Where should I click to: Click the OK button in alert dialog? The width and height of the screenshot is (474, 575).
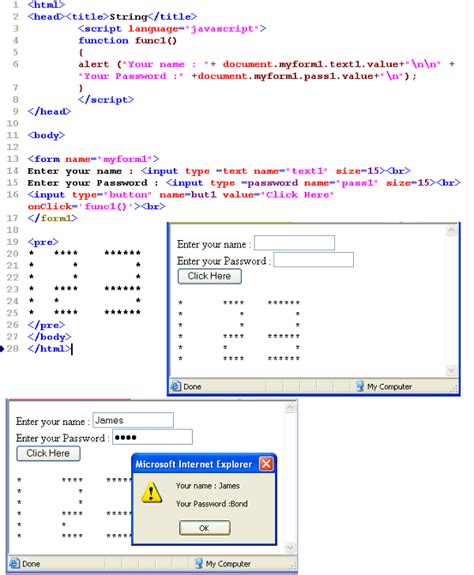[205, 528]
